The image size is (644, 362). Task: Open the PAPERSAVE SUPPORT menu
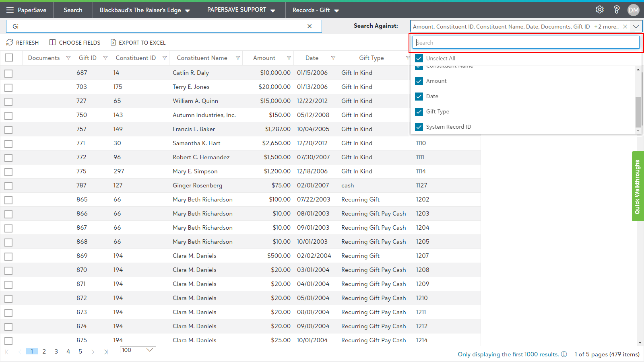click(x=241, y=10)
